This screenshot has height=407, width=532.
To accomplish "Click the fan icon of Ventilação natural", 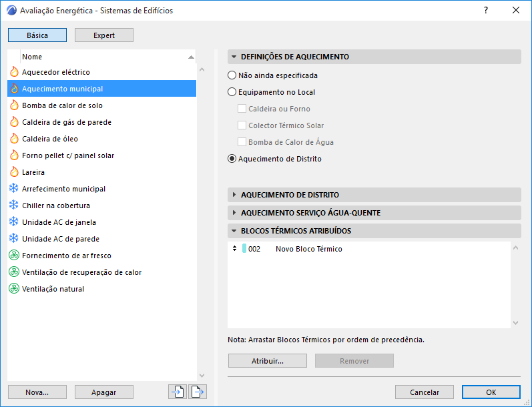I will click(13, 288).
